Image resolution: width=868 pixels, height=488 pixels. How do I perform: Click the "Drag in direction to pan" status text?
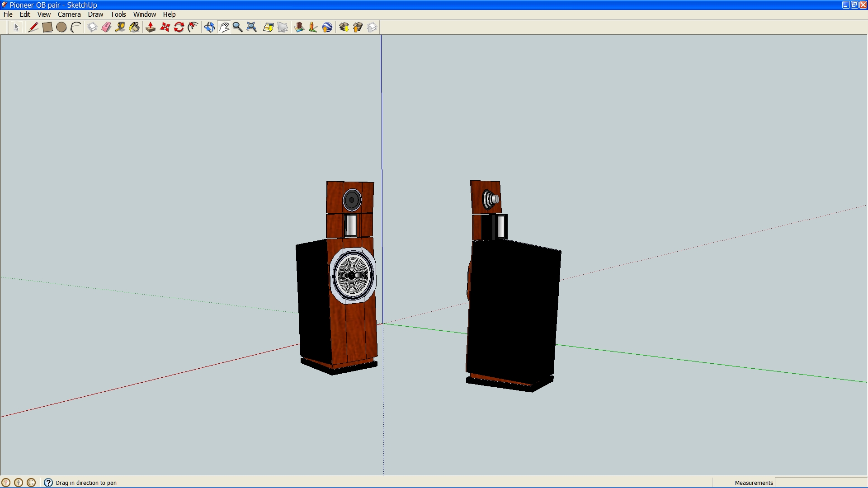86,483
